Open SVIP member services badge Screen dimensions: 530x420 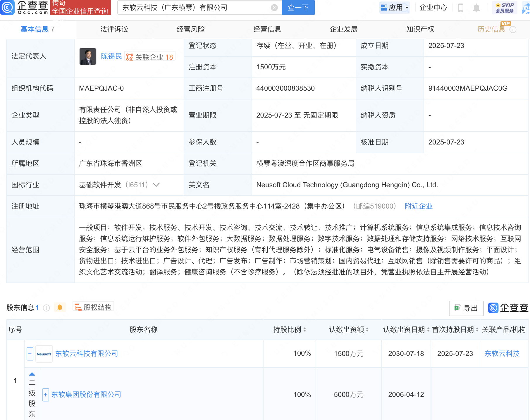point(505,8)
